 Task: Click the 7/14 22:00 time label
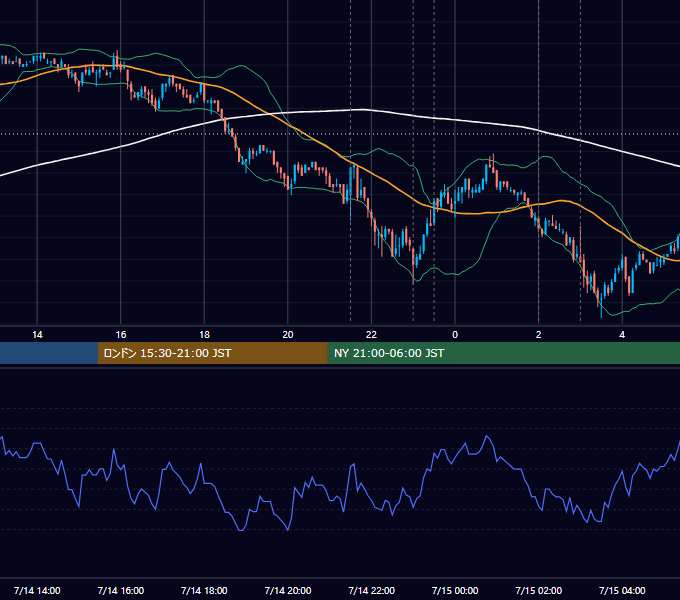372,590
